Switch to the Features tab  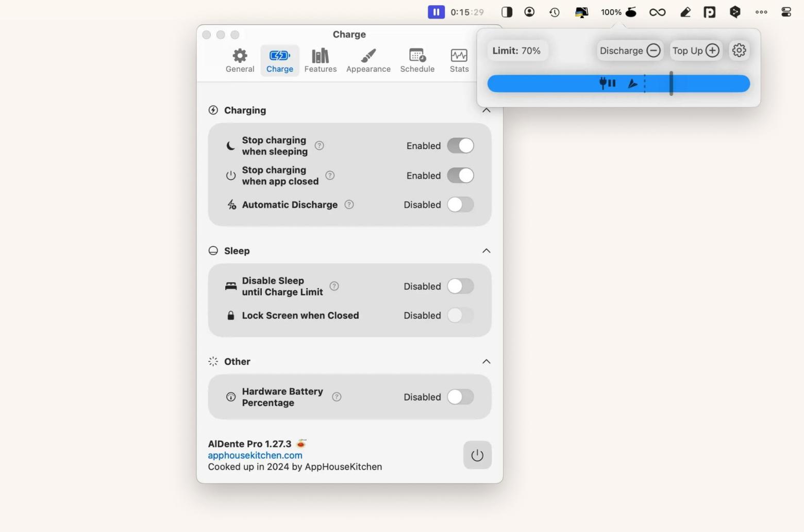tap(320, 61)
